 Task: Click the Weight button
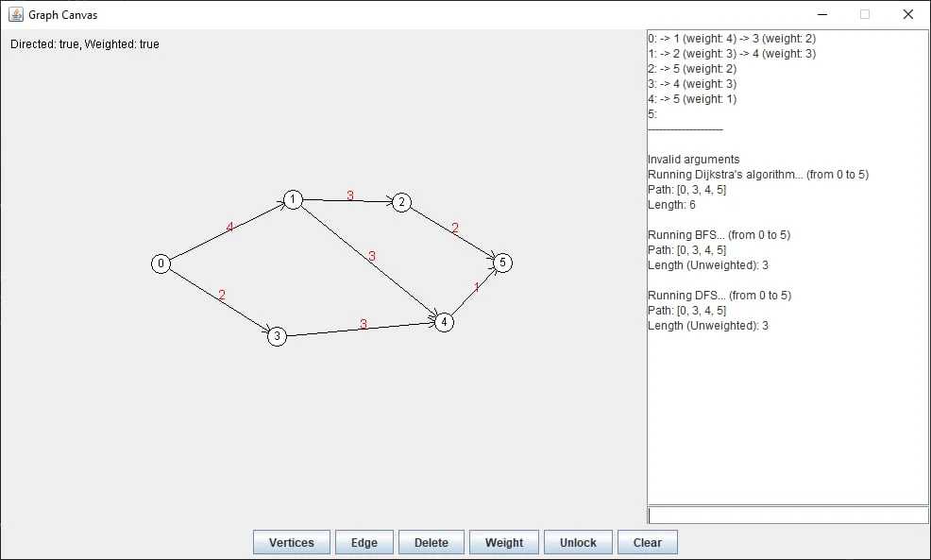pos(503,542)
